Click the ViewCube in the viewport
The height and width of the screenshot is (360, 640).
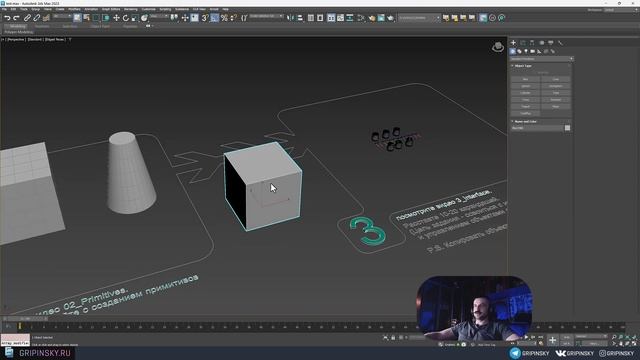[x=498, y=47]
